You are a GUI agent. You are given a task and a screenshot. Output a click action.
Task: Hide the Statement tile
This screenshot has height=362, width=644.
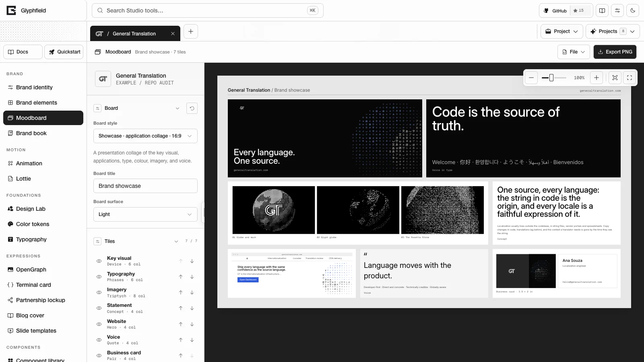(x=99, y=308)
